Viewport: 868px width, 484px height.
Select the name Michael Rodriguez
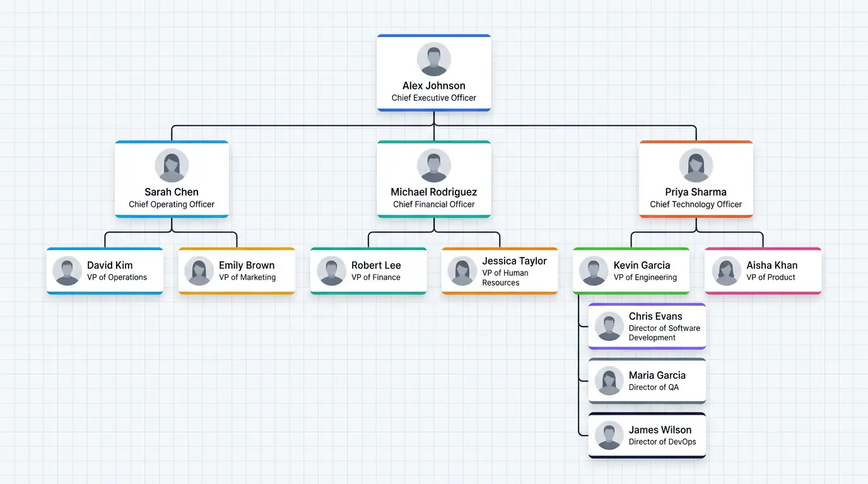[x=434, y=192]
